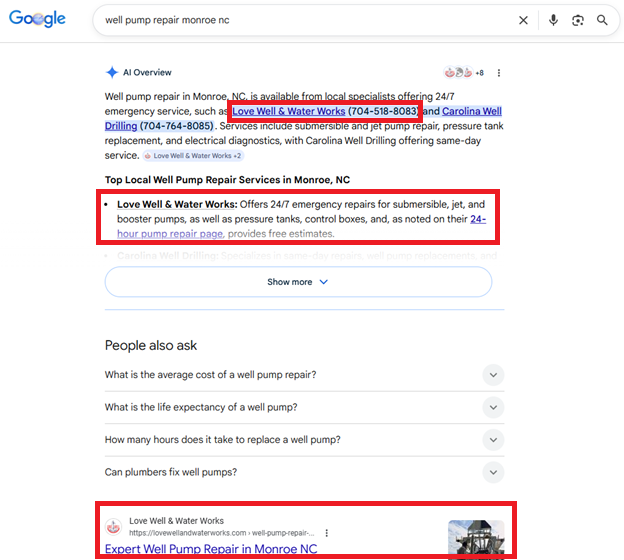Open AI Overview three-dot options menu
The width and height of the screenshot is (624, 560).
pos(499,73)
